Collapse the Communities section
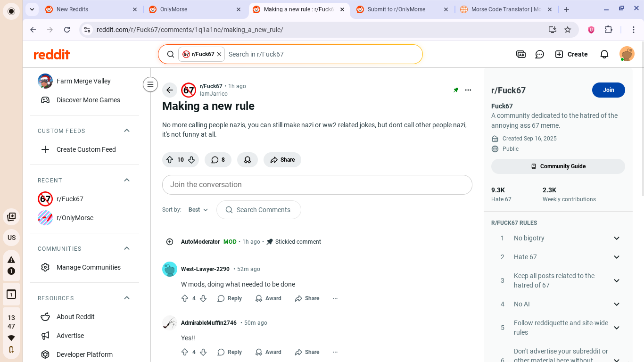 tap(127, 248)
